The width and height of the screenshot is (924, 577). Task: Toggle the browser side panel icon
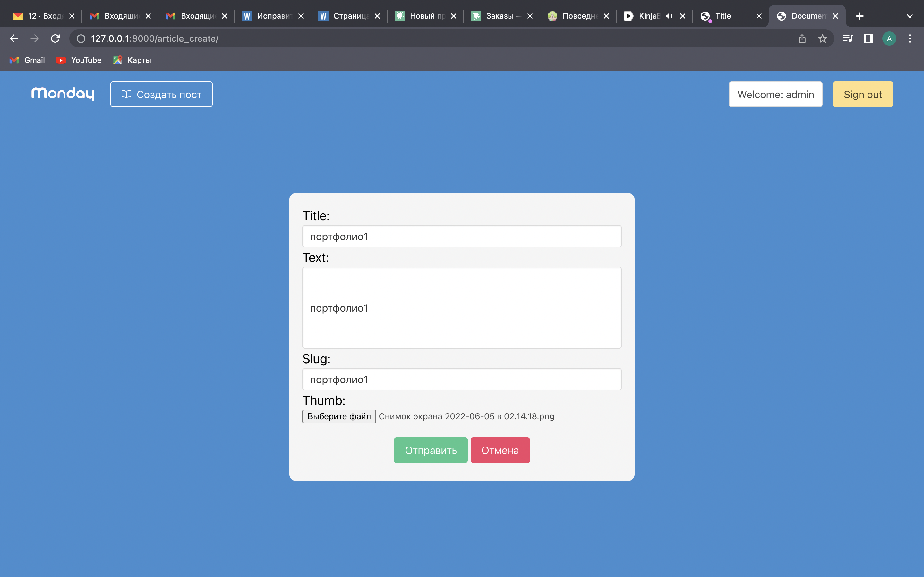click(x=868, y=38)
